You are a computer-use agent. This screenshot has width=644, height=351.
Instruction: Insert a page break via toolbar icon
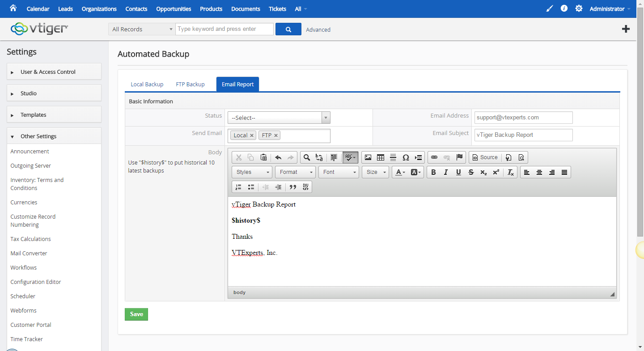418,157
